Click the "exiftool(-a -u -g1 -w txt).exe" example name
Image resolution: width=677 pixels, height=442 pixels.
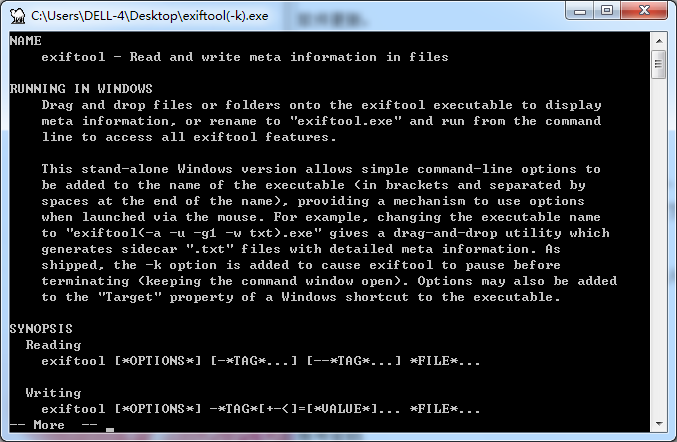193,233
